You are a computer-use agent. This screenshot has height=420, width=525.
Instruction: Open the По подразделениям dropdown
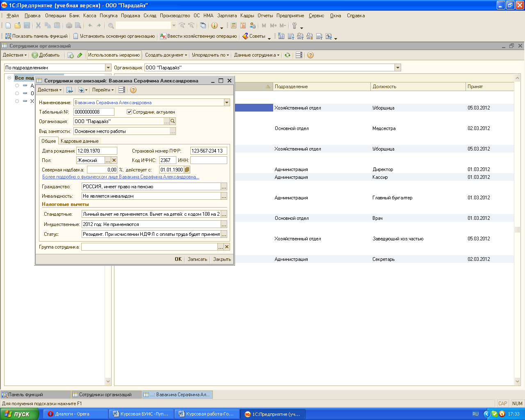(108, 68)
